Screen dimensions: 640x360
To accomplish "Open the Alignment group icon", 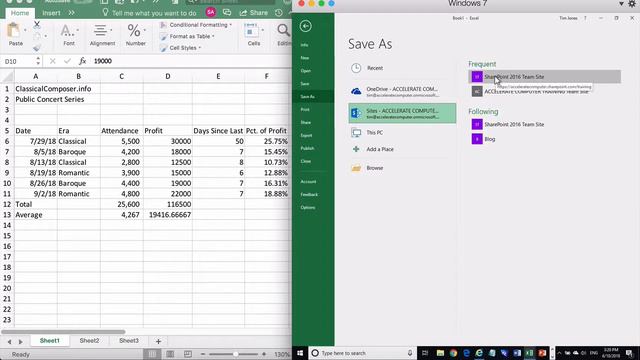I will [x=100, y=31].
